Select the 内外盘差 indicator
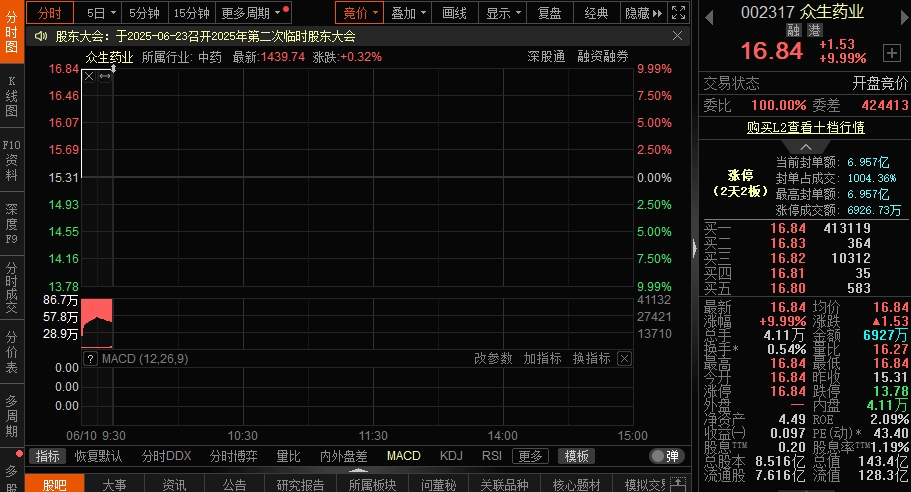Image resolution: width=911 pixels, height=492 pixels. [x=343, y=456]
